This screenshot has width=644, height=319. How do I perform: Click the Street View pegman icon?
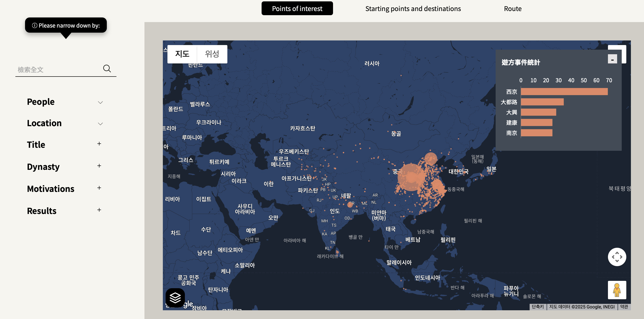pyautogui.click(x=617, y=290)
